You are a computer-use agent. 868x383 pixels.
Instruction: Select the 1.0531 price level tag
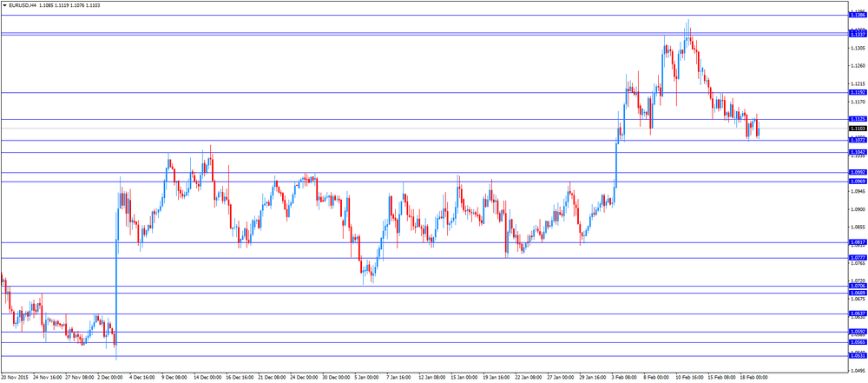coord(857,356)
